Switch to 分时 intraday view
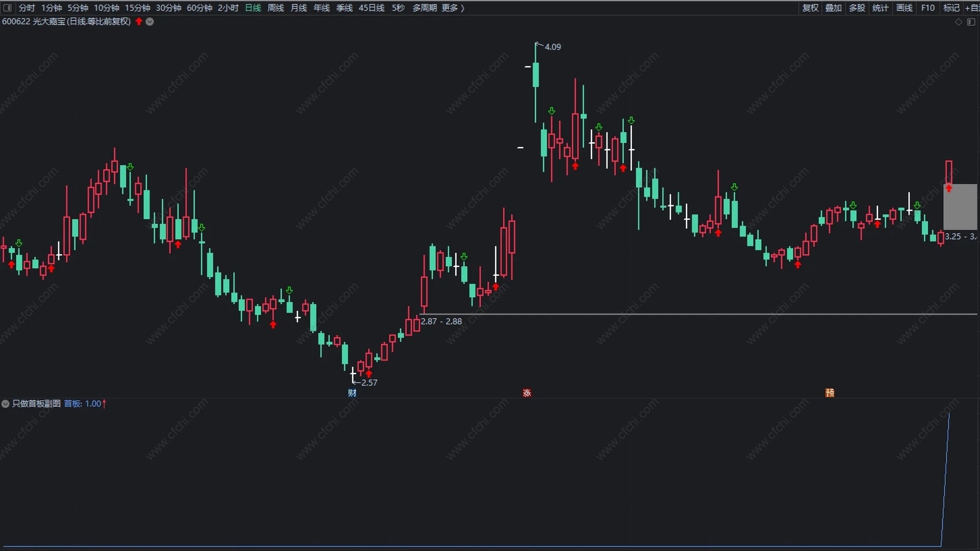Viewport: 980px width, 551px height. click(26, 8)
